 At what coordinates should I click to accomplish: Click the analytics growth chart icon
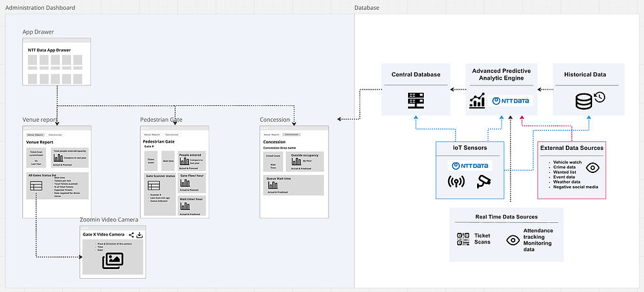pyautogui.click(x=477, y=101)
